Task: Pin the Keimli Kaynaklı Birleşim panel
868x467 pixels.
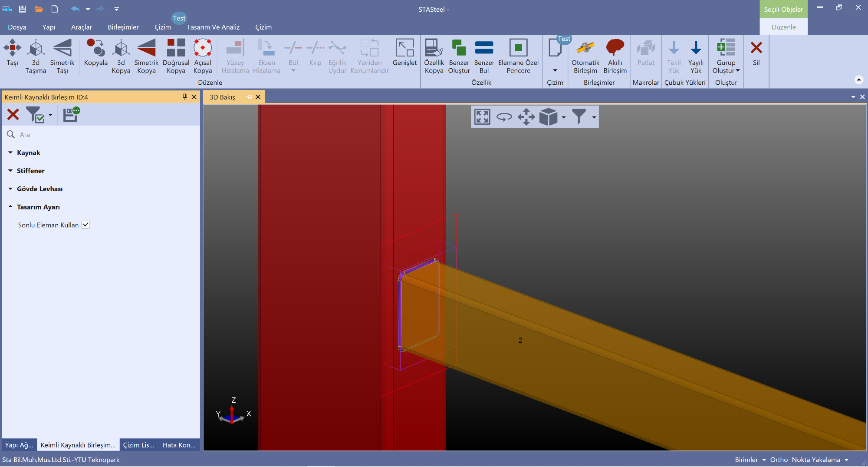Action: [x=185, y=97]
